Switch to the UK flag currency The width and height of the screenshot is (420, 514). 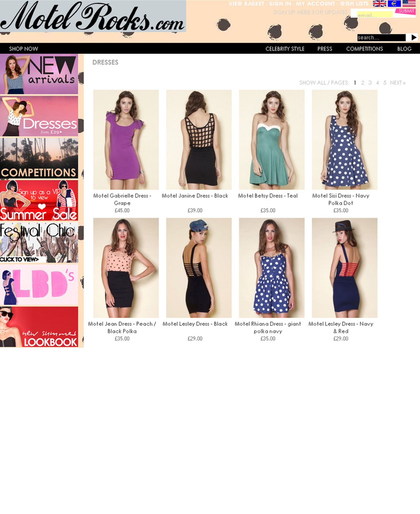point(379,3)
